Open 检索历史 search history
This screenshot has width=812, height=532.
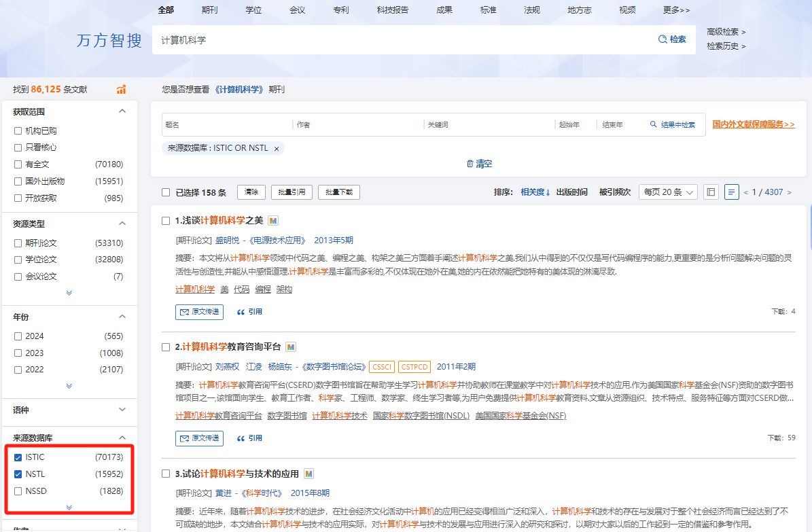click(x=726, y=46)
